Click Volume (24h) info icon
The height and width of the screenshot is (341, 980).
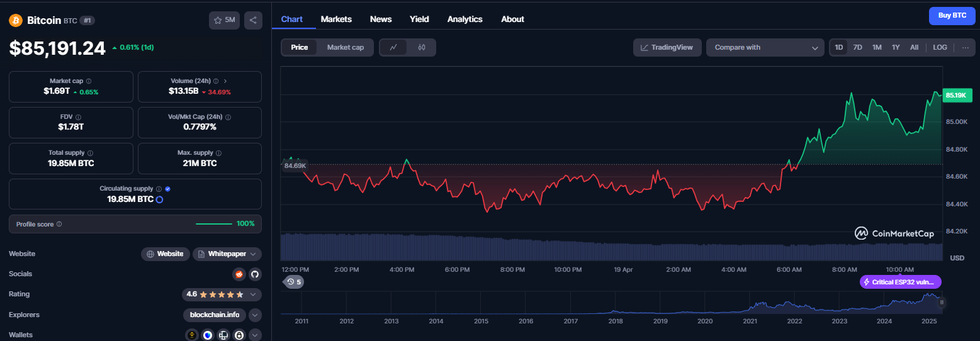[x=216, y=81]
